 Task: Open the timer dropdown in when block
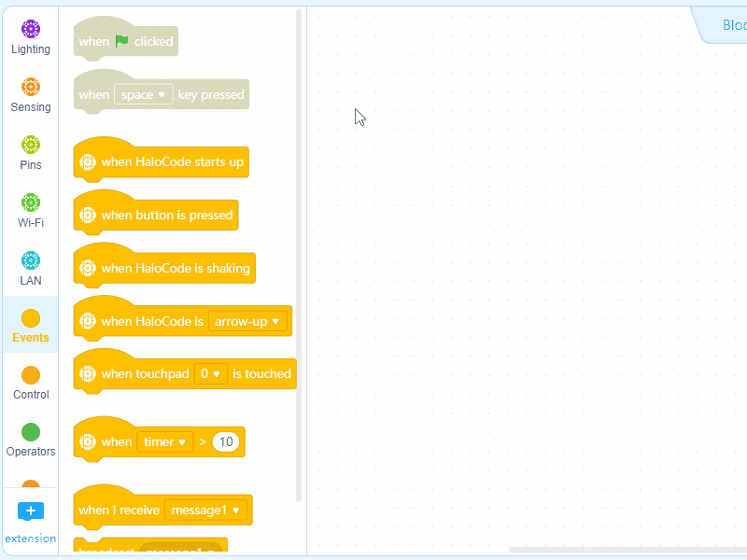(x=165, y=441)
